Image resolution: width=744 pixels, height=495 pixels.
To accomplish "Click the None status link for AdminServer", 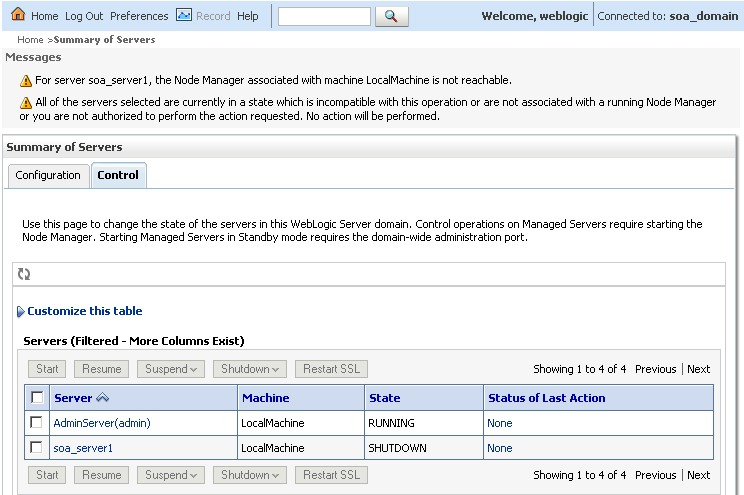I will 500,423.
